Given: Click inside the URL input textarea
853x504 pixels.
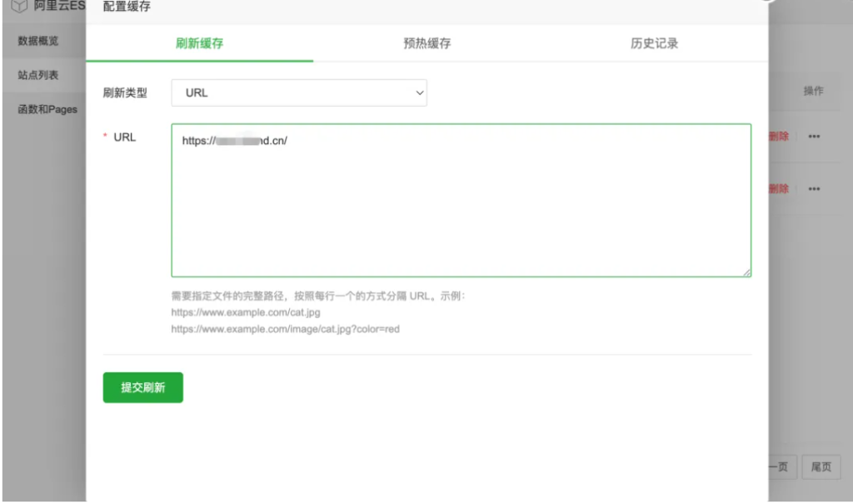Looking at the screenshot, I should pyautogui.click(x=461, y=200).
